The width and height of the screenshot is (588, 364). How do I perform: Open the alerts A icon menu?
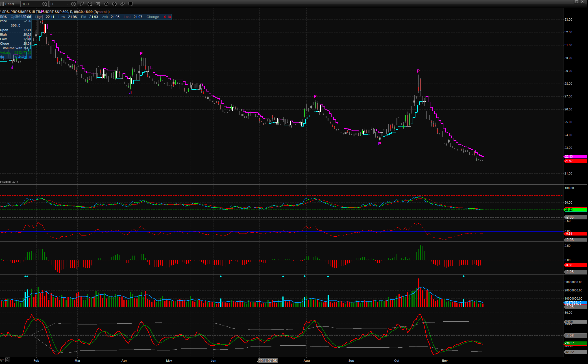click(x=114, y=4)
